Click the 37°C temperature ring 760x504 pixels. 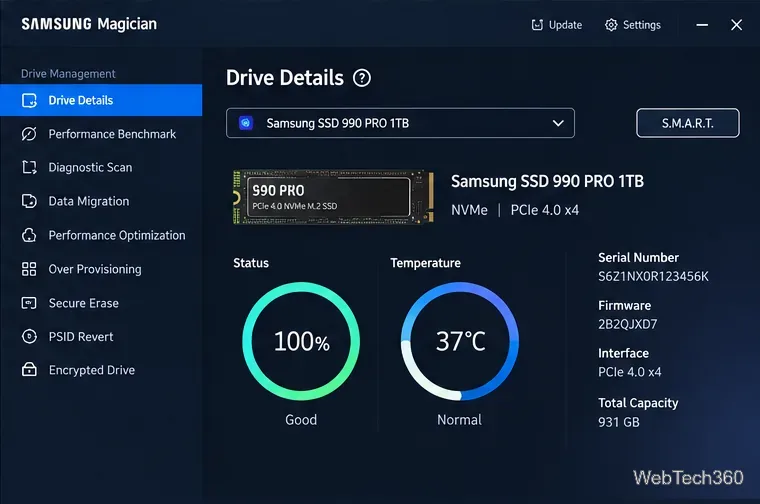pos(459,341)
